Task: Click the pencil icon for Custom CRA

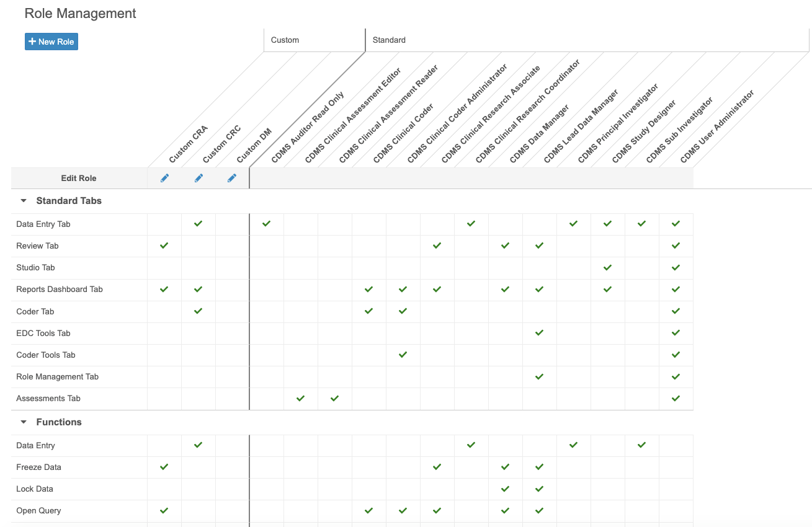Action: click(164, 179)
